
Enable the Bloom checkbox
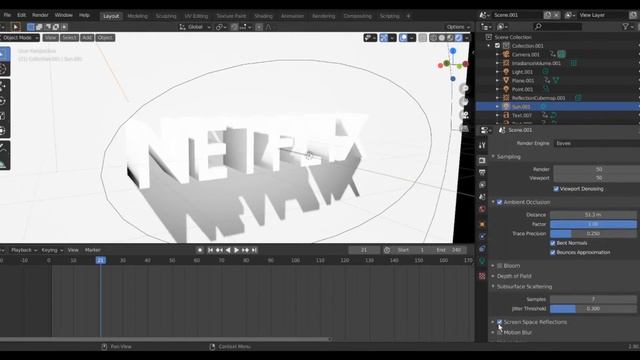[500, 266]
